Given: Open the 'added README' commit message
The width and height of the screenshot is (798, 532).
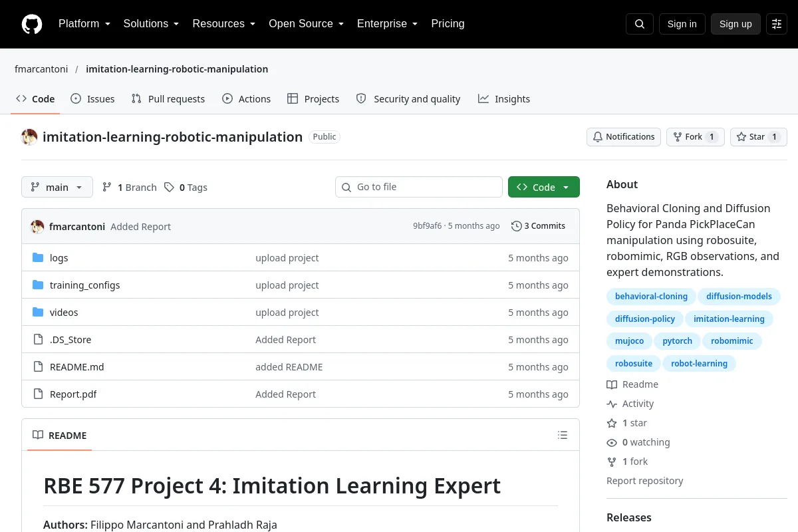Looking at the screenshot, I should (289, 367).
